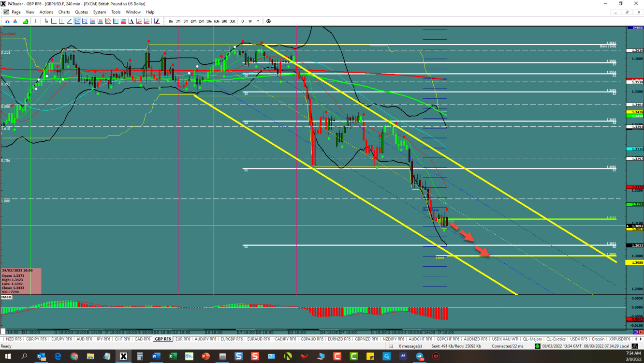This screenshot has width=644, height=363.
Task: Click the '0 message(s)' status text
Action: 410,346
